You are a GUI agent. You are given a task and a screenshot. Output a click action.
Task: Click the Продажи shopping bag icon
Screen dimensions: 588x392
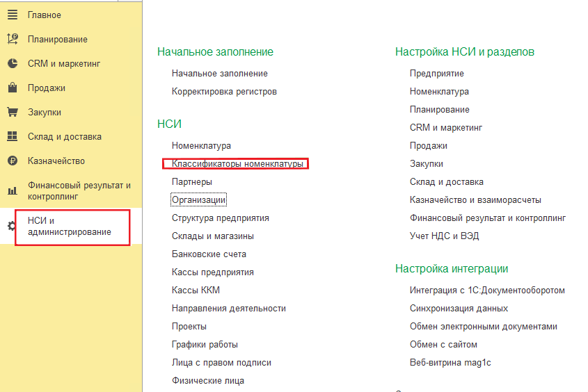tap(12, 88)
